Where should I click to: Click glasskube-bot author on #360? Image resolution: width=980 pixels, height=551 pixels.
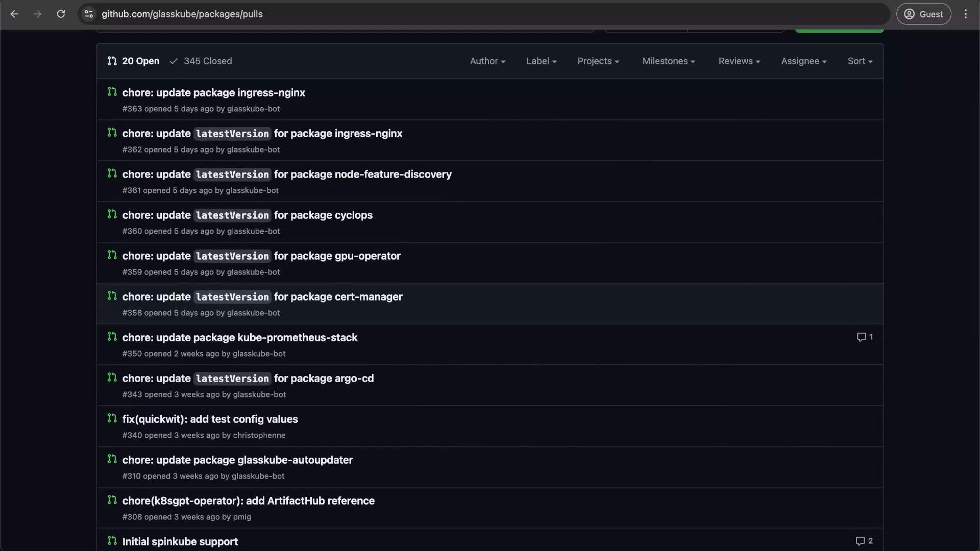point(253,231)
